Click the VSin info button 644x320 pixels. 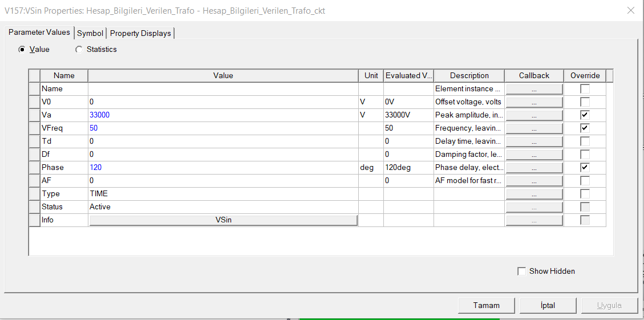coord(223,220)
